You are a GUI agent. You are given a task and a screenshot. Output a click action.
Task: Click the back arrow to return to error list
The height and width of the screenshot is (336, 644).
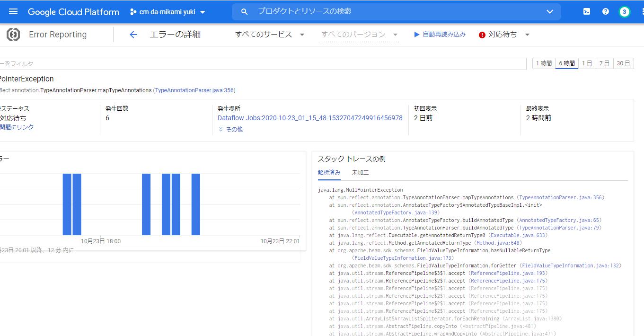tap(133, 34)
